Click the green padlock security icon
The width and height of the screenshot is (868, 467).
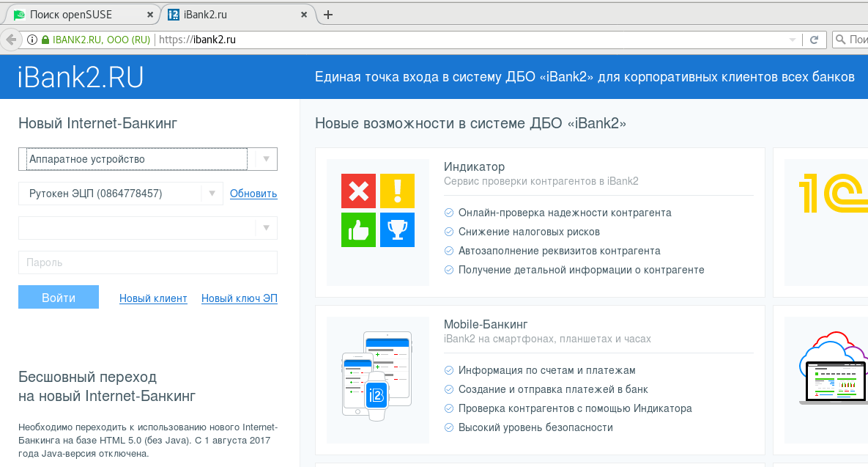point(45,40)
